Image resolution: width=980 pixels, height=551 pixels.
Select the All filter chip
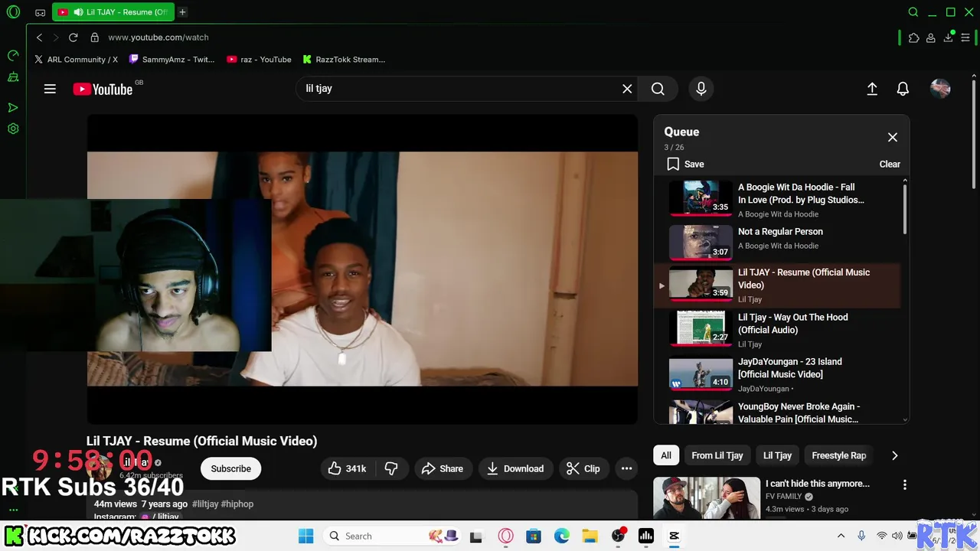click(666, 455)
